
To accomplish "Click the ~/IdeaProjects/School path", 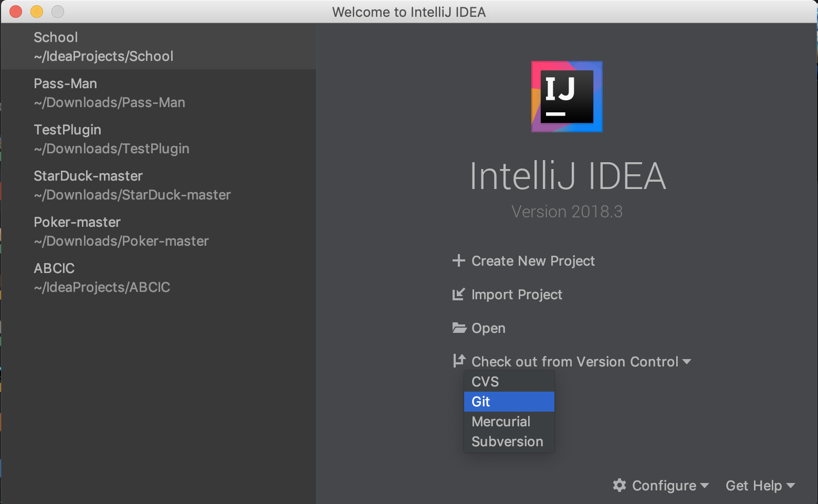I will coord(103,56).
